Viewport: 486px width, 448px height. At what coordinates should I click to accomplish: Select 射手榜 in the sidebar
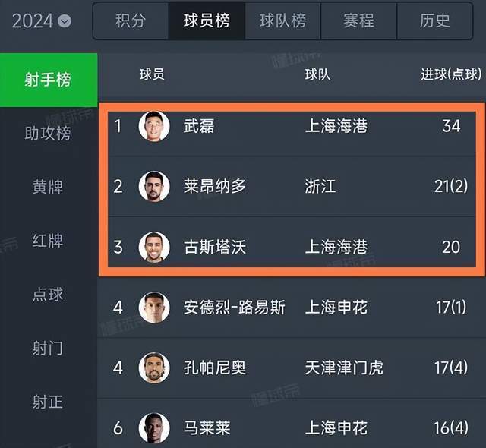(48, 80)
